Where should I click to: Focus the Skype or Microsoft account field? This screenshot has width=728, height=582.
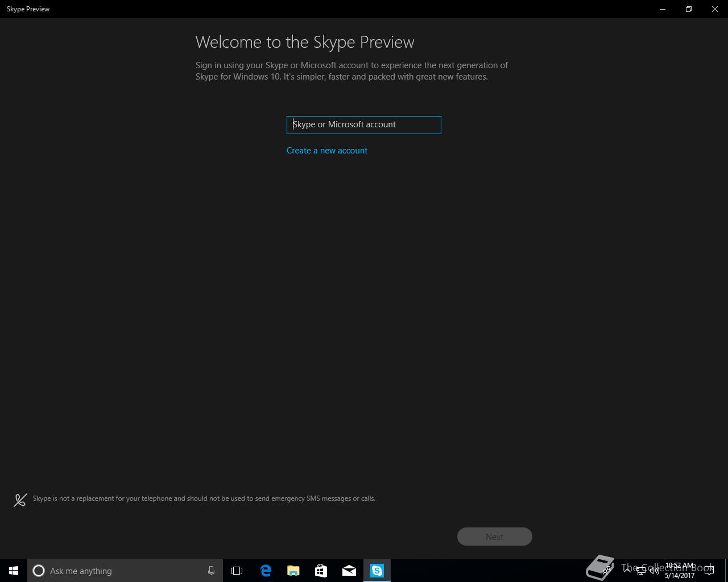pyautogui.click(x=363, y=125)
